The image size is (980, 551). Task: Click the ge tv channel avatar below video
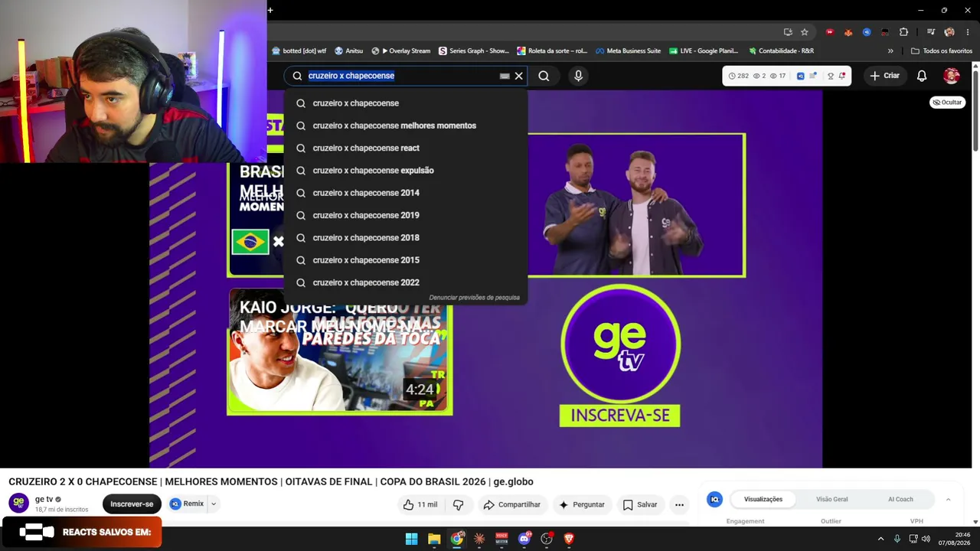point(19,503)
